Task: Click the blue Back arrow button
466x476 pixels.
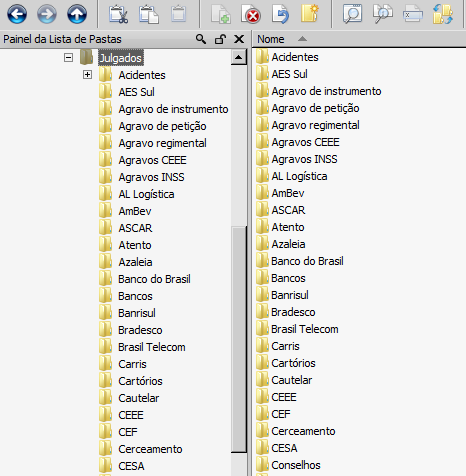Action: [x=17, y=14]
